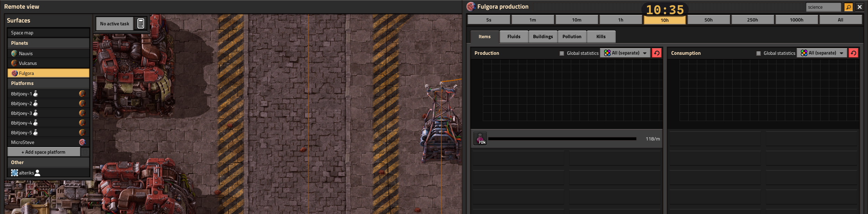This screenshot has width=868, height=214.
Task: Select Nauvis in the planets list
Action: 48,53
